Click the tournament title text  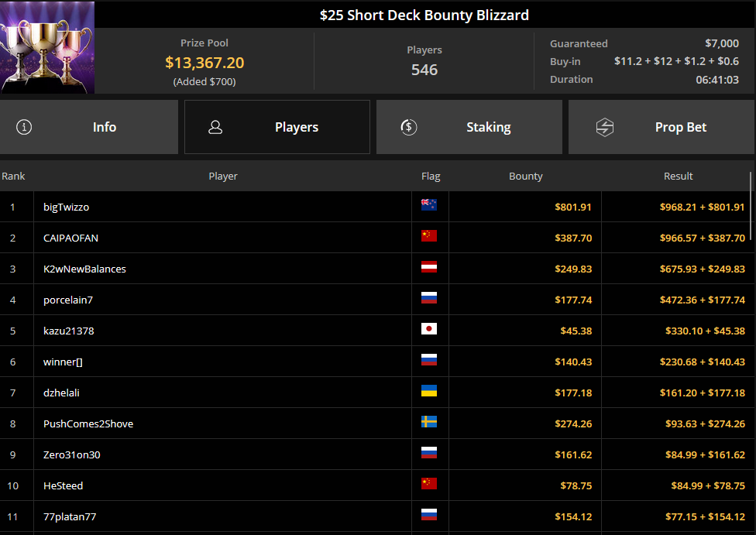[424, 15]
